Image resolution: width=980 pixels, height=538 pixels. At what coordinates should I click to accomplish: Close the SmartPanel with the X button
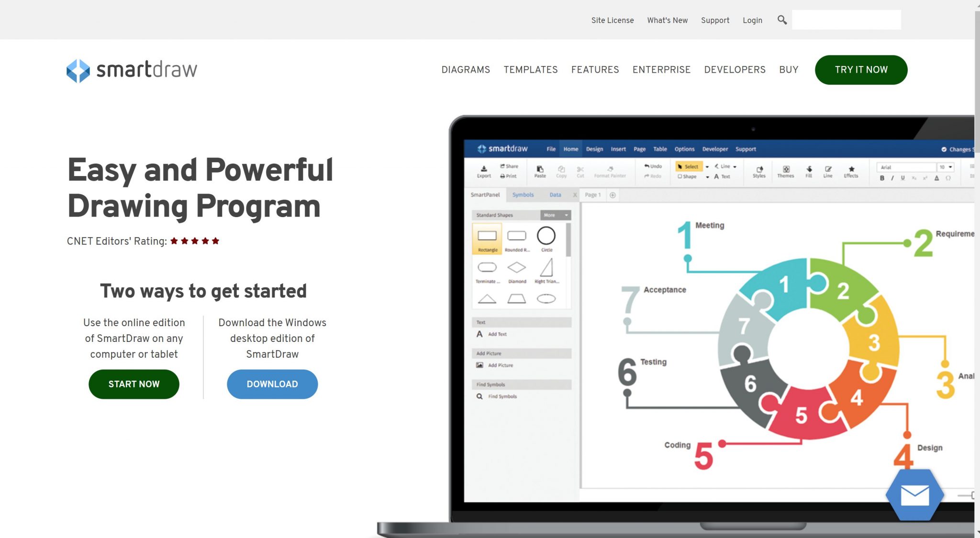click(x=575, y=195)
